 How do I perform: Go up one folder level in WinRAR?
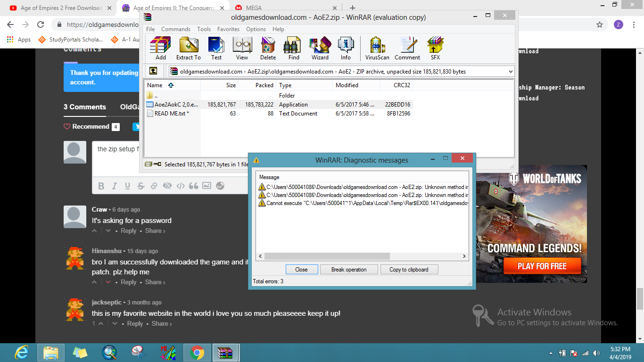153,71
